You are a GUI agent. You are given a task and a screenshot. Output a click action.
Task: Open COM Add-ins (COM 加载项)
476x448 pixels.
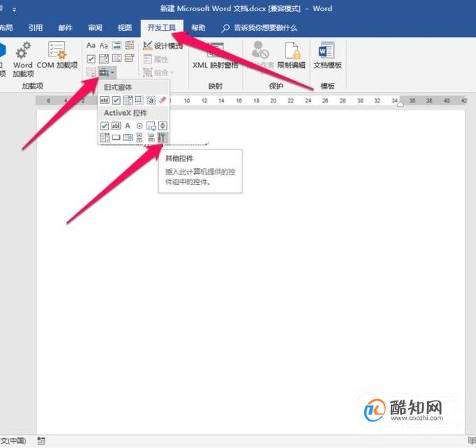(x=57, y=54)
